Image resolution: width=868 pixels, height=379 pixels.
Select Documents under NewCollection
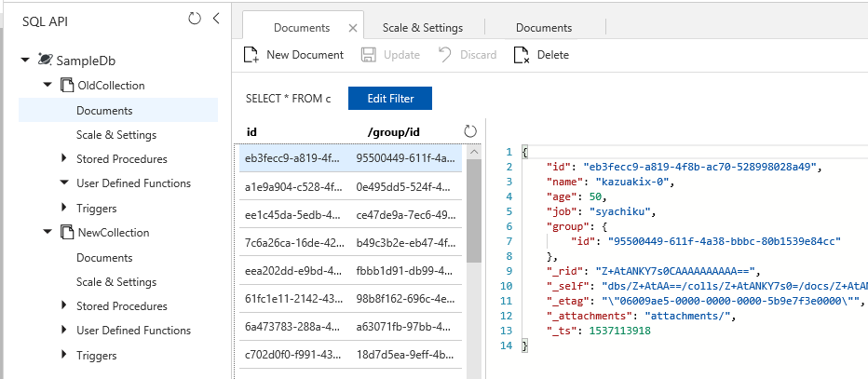(104, 257)
